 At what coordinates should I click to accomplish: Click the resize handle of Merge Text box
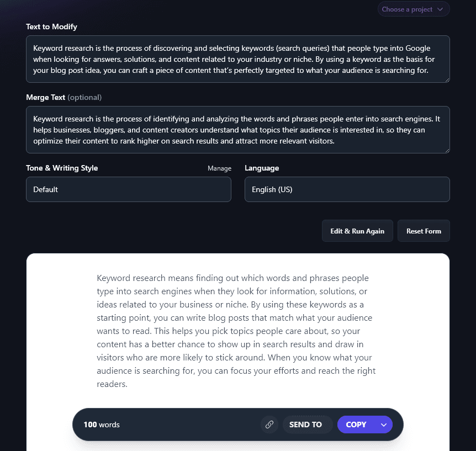(x=446, y=151)
